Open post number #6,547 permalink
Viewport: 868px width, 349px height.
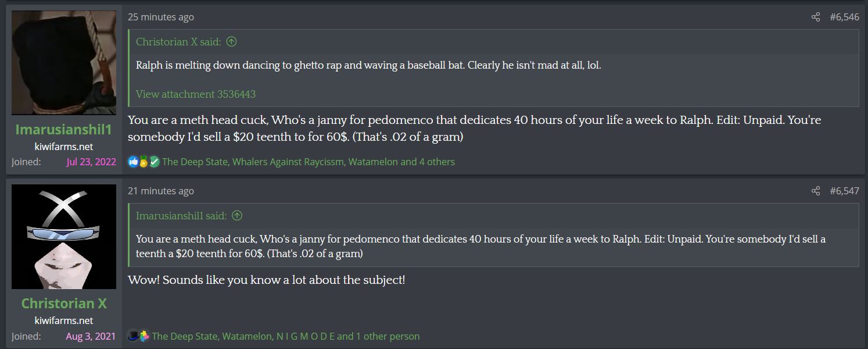[x=844, y=191]
